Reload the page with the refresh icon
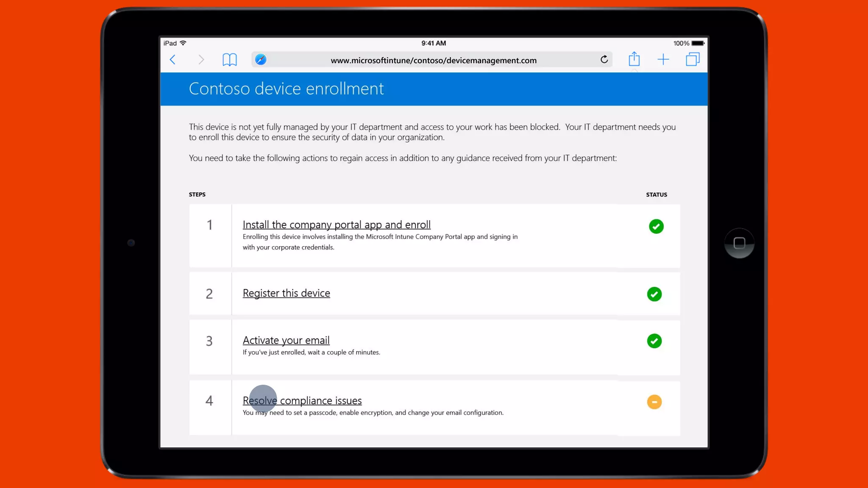 click(604, 59)
